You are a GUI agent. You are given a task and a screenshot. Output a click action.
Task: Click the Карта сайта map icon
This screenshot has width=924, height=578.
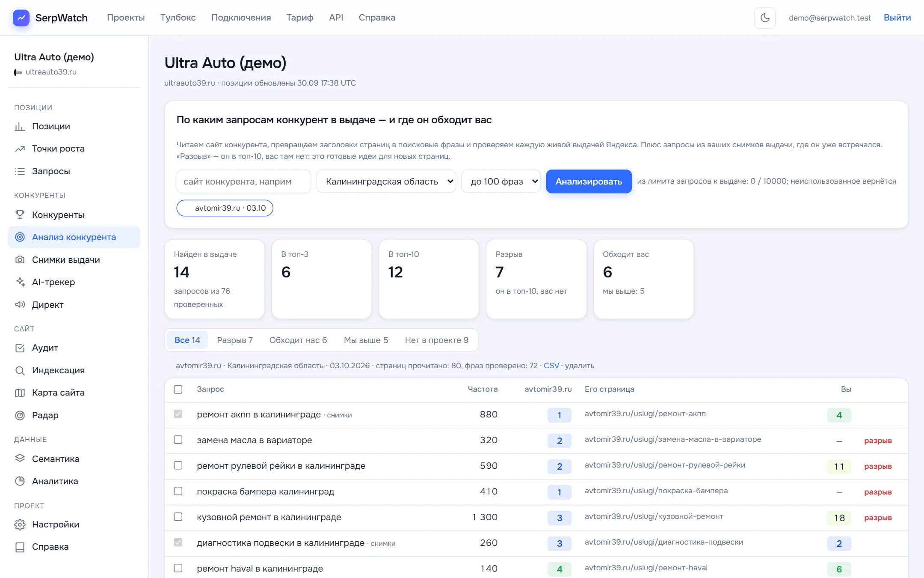[20, 393]
